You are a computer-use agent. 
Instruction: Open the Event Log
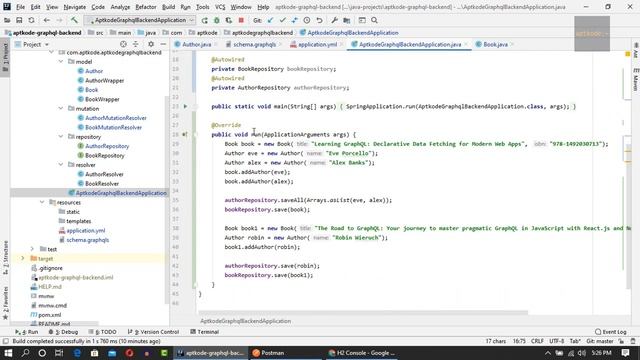611,332
